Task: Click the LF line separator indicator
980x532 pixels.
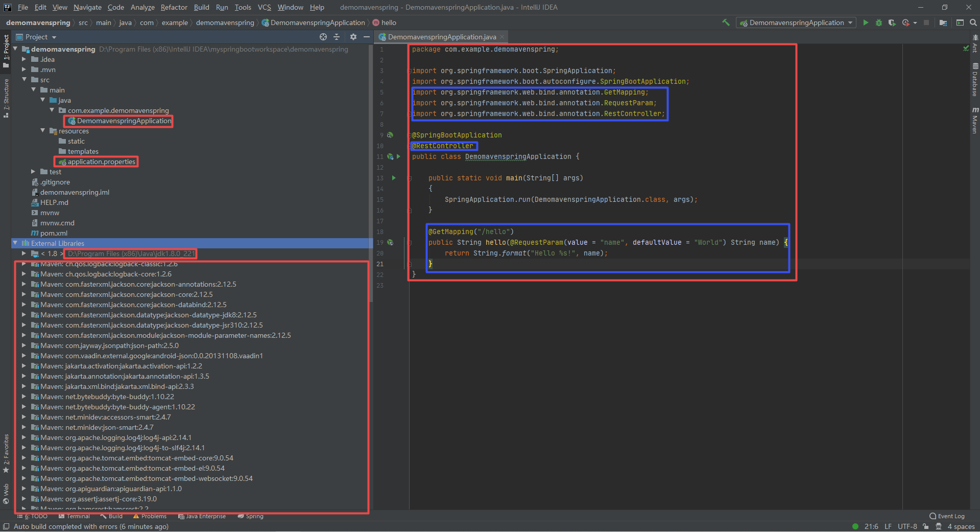Action: coord(888,526)
